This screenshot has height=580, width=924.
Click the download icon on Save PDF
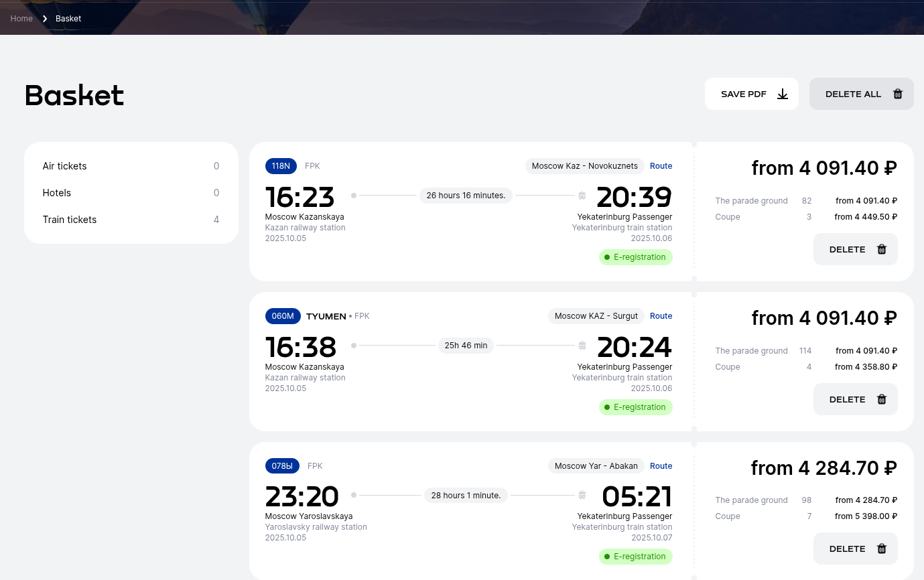(x=782, y=94)
